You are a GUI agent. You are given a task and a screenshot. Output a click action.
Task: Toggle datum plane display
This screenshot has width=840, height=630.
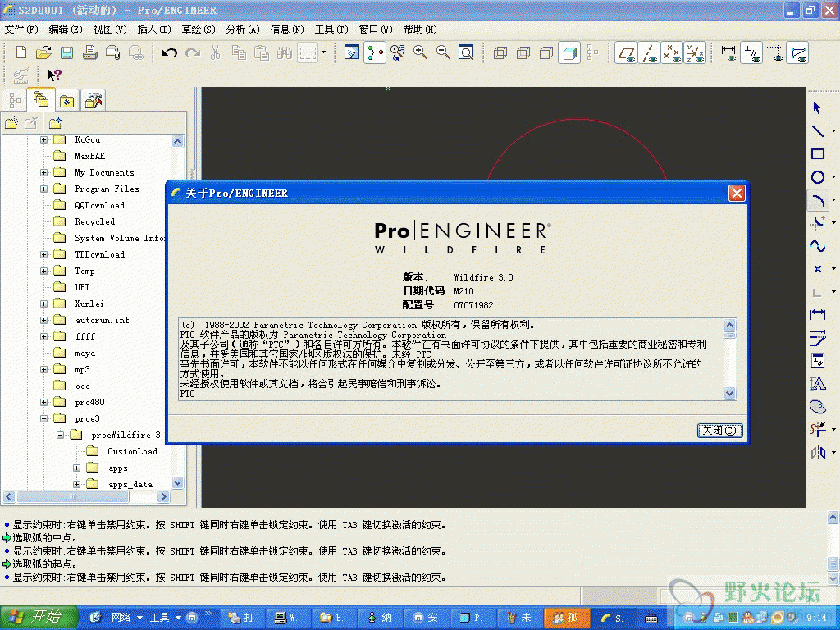click(x=626, y=52)
